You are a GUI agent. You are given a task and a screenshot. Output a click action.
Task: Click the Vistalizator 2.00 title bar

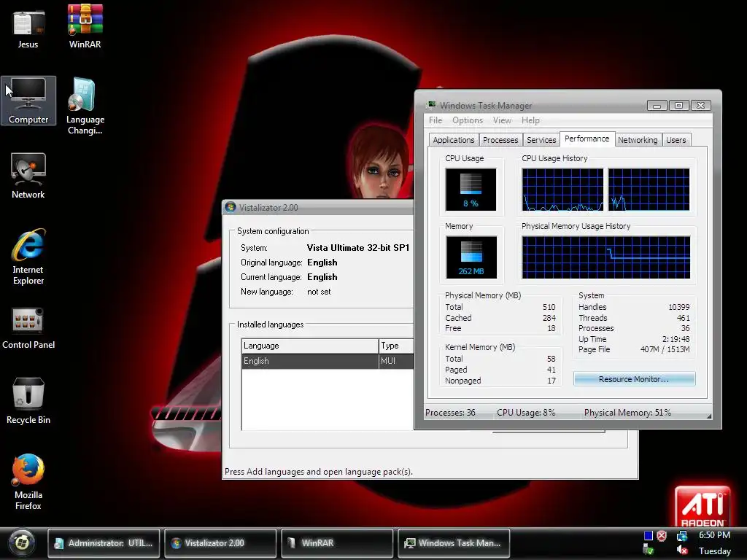pyautogui.click(x=318, y=208)
